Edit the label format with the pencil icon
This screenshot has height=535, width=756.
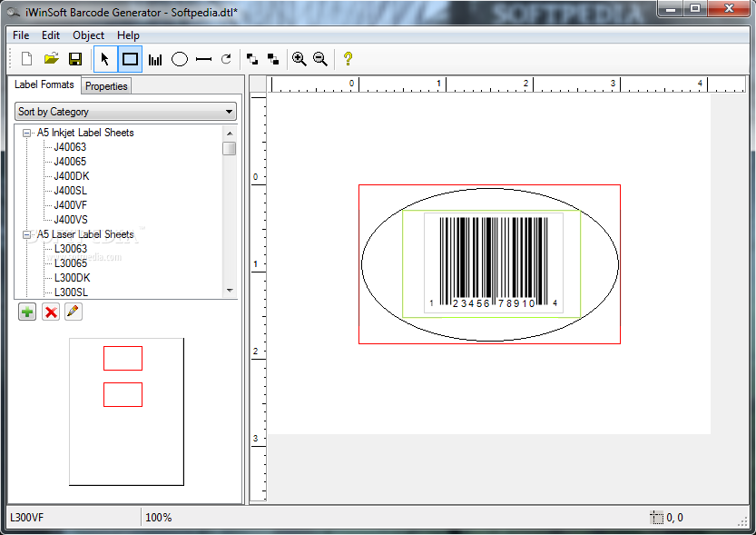(74, 312)
